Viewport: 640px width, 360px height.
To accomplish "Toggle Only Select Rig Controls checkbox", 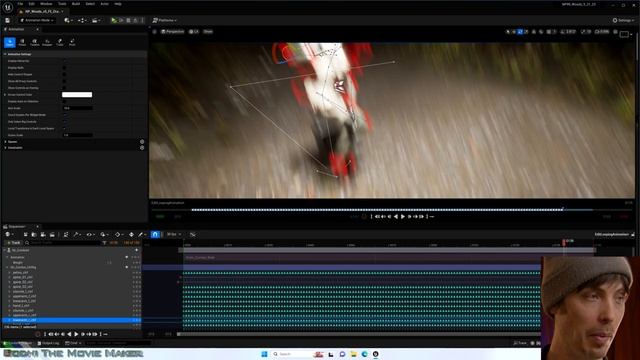I will pos(64,122).
